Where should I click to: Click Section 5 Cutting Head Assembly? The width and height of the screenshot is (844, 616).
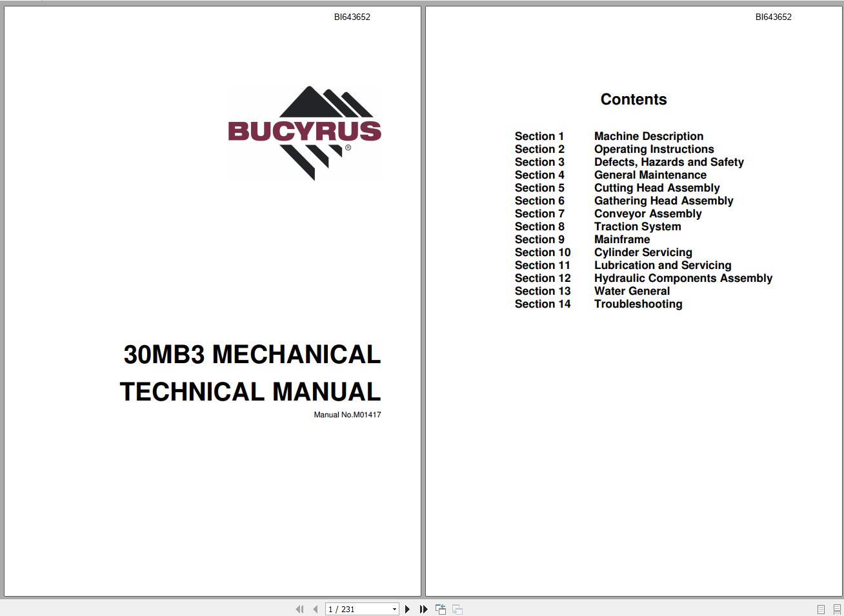[x=617, y=188]
